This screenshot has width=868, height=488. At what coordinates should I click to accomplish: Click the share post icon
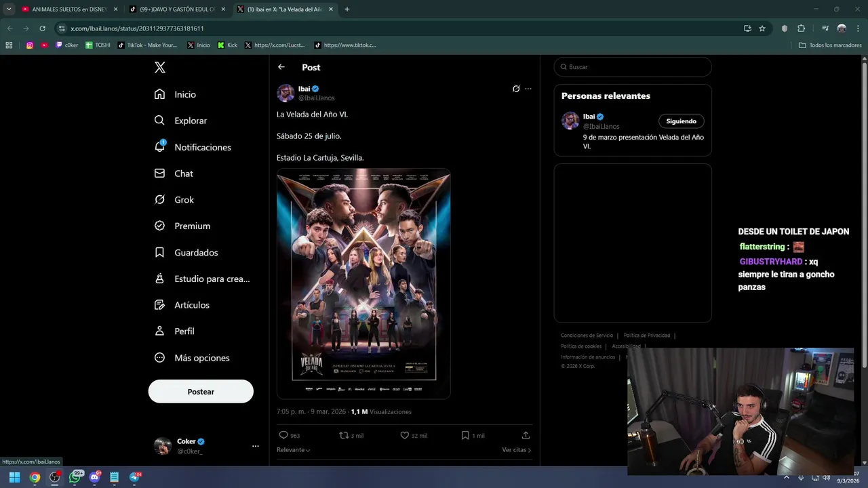point(526,435)
